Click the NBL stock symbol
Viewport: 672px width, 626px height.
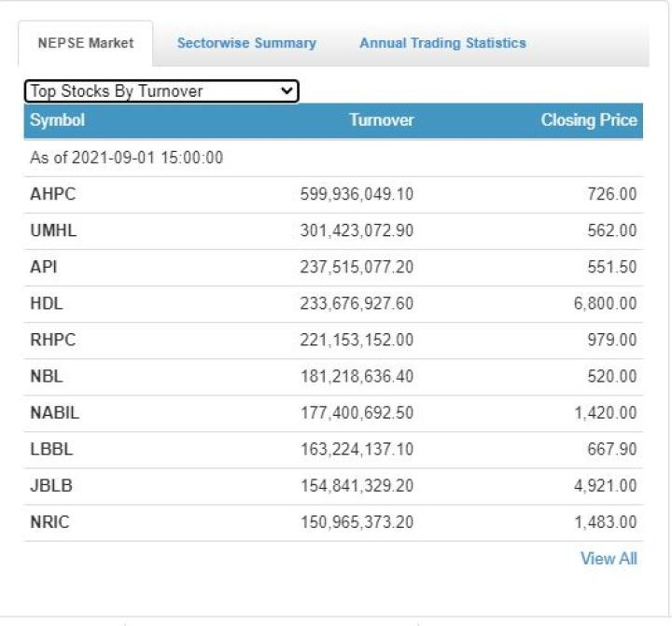(47, 376)
